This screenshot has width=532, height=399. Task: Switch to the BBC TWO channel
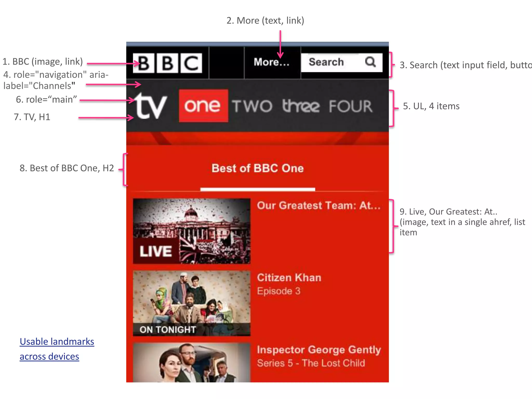tap(252, 106)
